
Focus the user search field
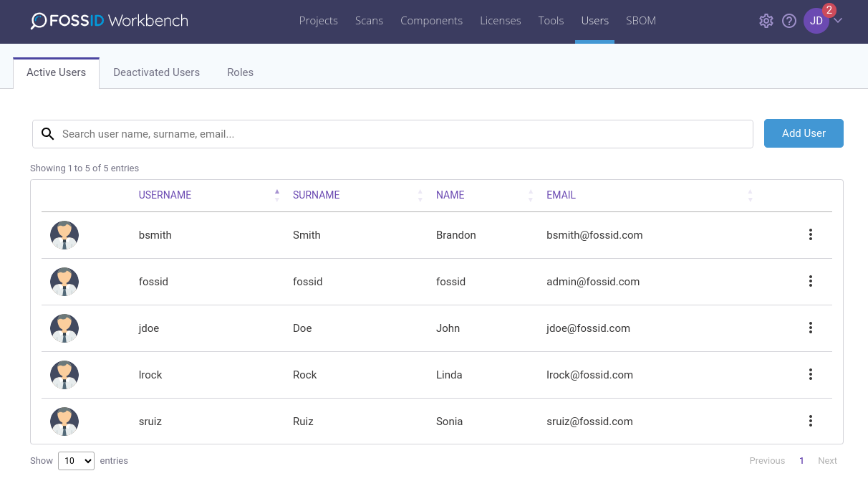tap(392, 134)
